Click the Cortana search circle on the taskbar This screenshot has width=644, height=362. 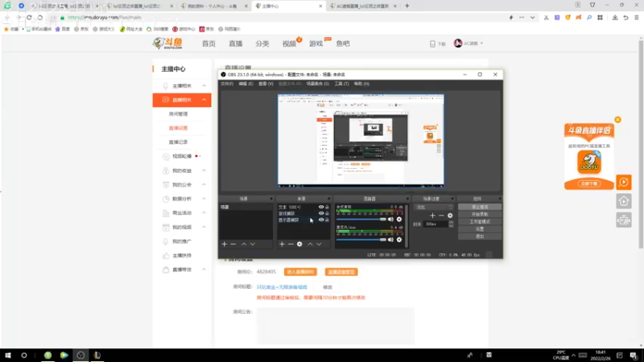point(24,355)
